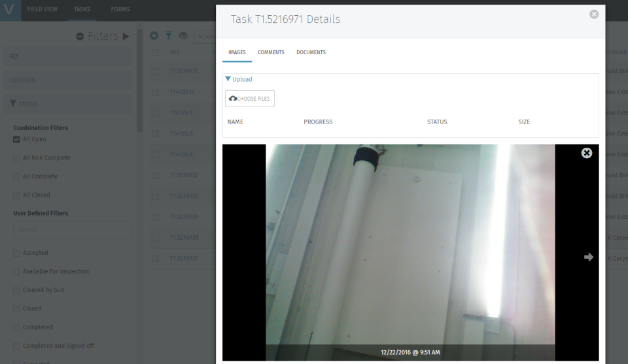Select the checkbox for task T1.5216927
This screenshot has height=364, width=628.
coord(156,258)
